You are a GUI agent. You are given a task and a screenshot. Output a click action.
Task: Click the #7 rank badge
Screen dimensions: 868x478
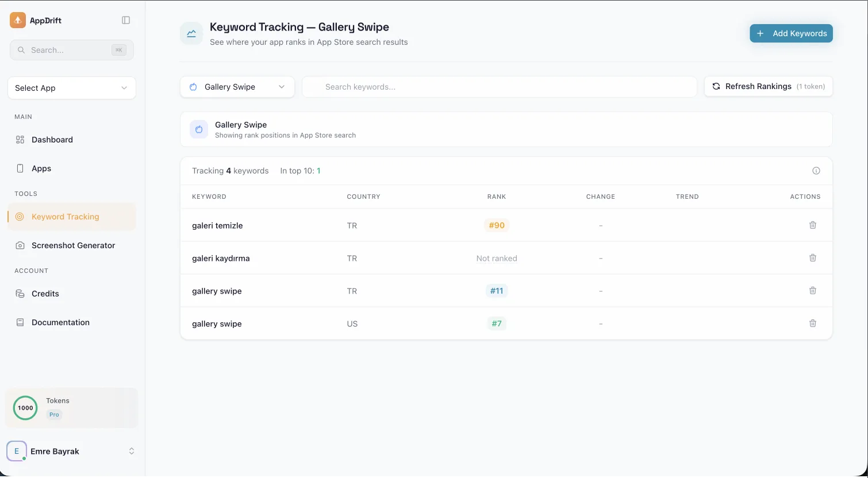coord(497,323)
